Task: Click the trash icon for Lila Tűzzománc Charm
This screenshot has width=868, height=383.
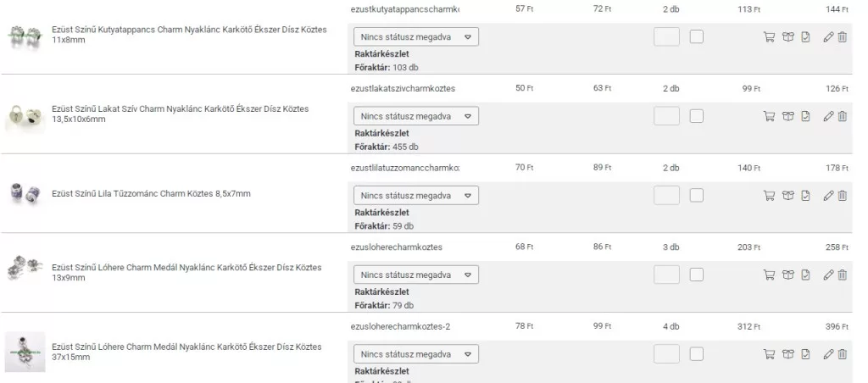Action: tap(842, 196)
